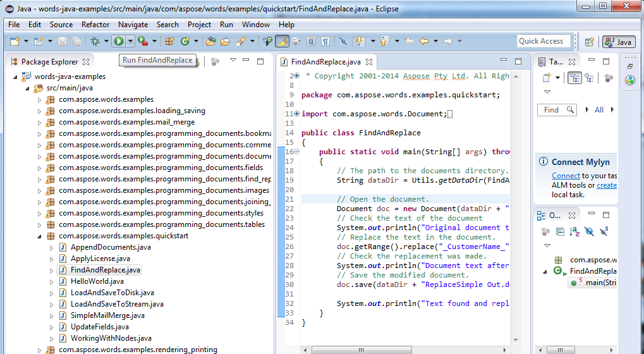Collapse main method fold at line 16
This screenshot has width=644, height=354.
click(297, 152)
